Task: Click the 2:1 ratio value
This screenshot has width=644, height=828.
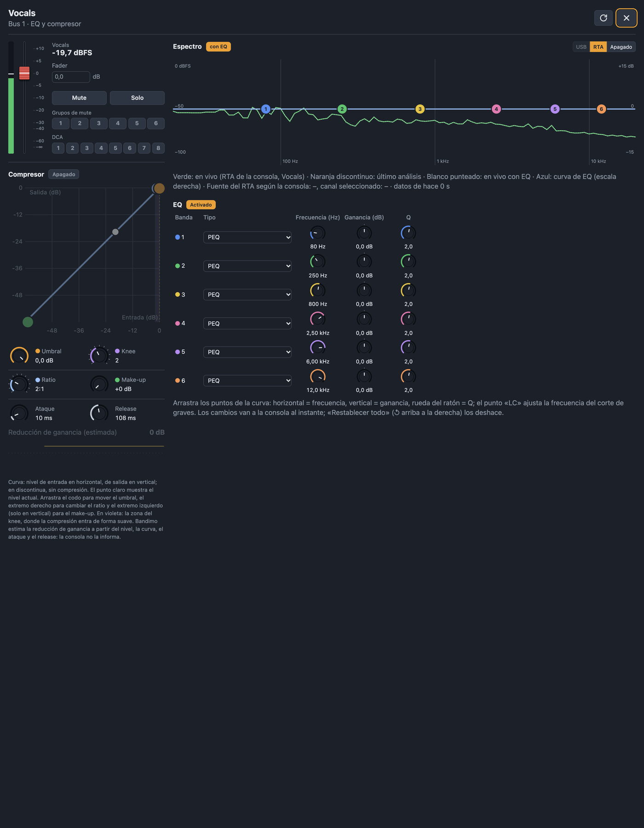Action: coord(40,389)
